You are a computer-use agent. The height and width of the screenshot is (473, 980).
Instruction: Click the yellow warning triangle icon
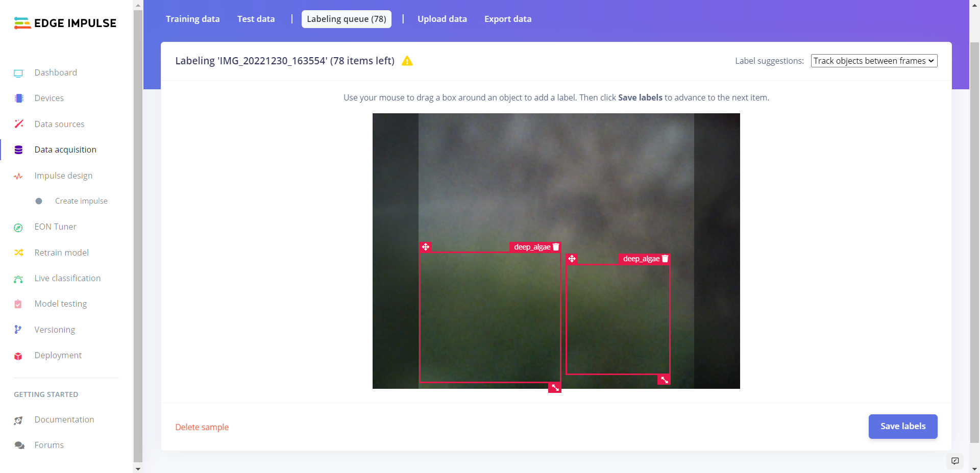[407, 61]
